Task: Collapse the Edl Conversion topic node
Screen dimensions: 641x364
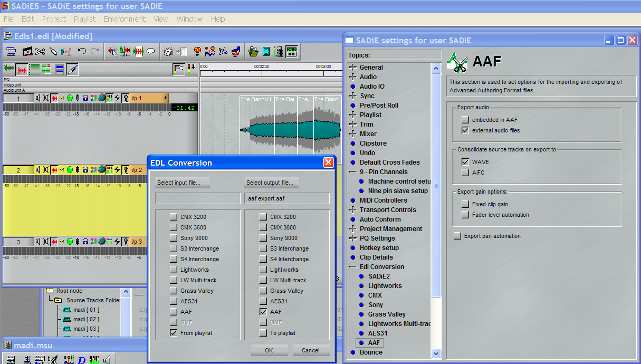Action: (353, 267)
